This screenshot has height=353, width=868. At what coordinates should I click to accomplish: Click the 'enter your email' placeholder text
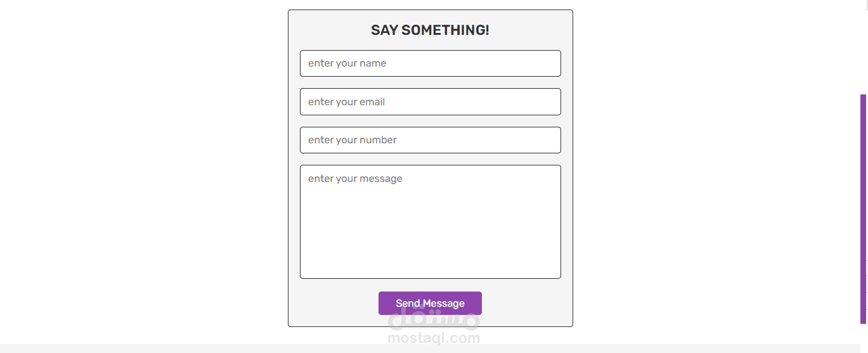(346, 102)
